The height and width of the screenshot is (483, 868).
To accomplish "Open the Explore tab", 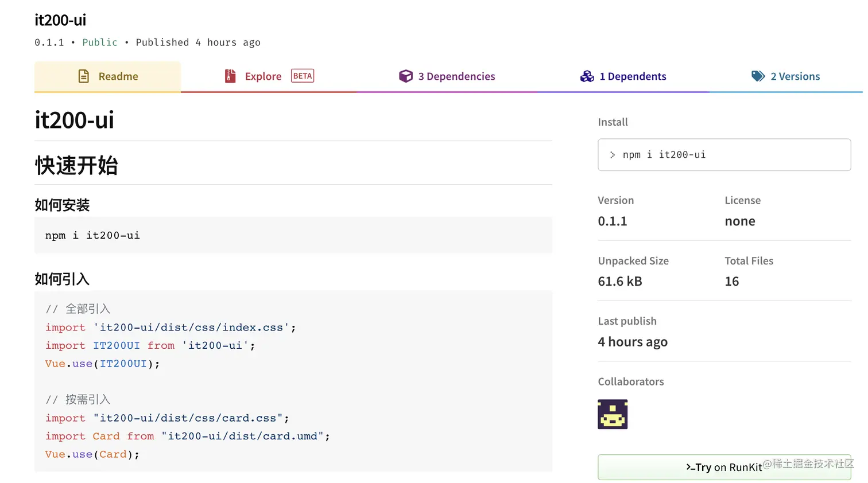I will [263, 76].
